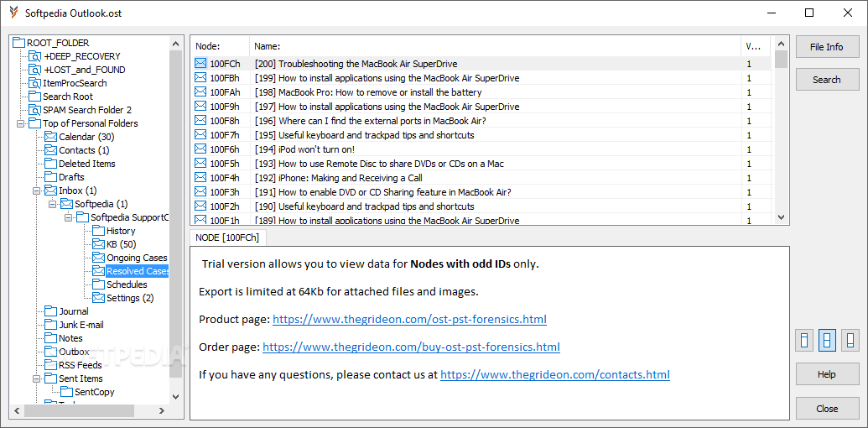Open the buy-ost-pst-forensics order page link
Screen dimensions: 868x428
point(411,347)
